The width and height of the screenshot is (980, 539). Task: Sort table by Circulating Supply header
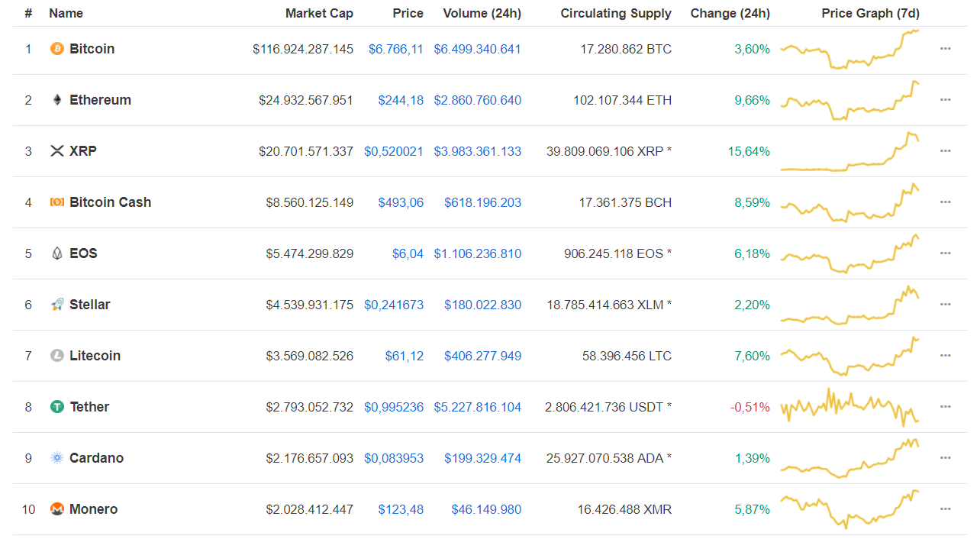(x=616, y=13)
